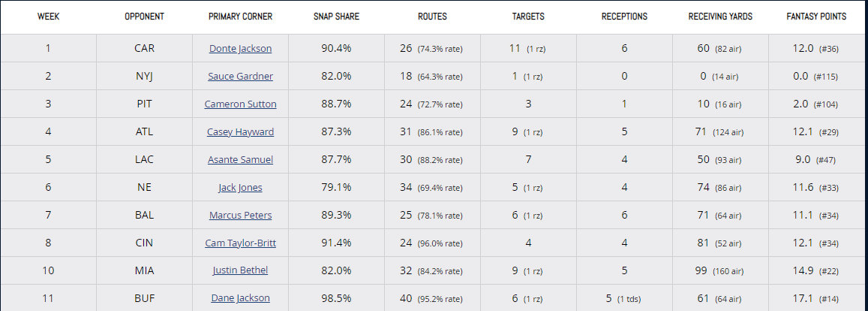The height and width of the screenshot is (311, 868).
Task: Sort by Snap Share header
Action: tap(336, 17)
